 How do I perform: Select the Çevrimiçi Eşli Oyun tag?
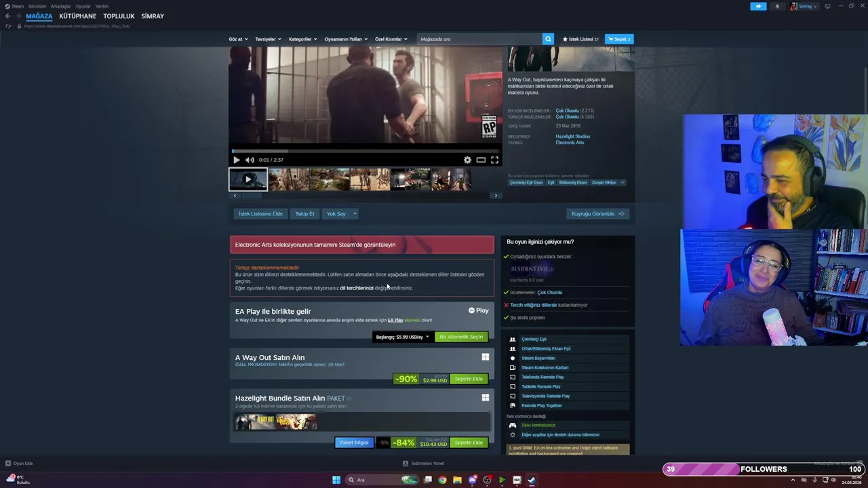[526, 182]
